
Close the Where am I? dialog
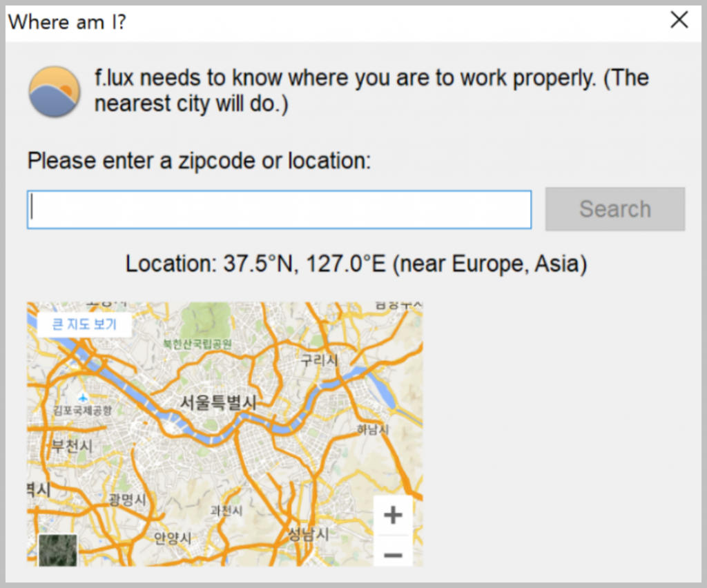[x=679, y=20]
